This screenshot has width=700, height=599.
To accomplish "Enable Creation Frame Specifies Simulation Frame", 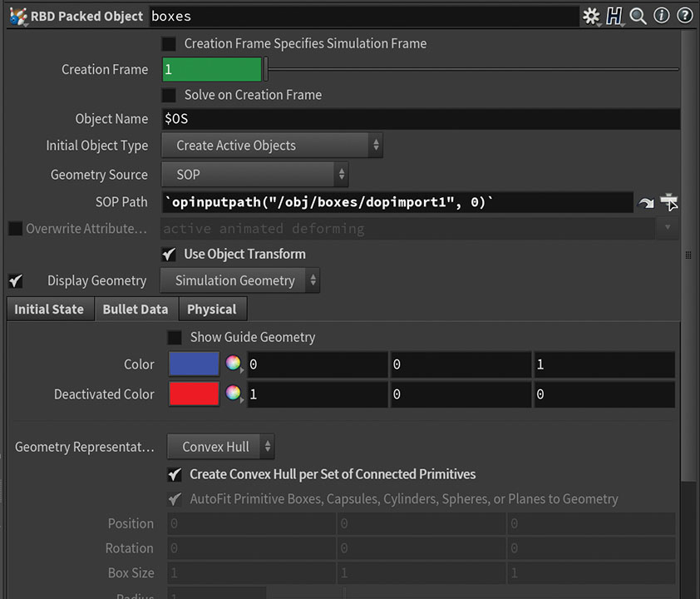I will click(x=169, y=43).
